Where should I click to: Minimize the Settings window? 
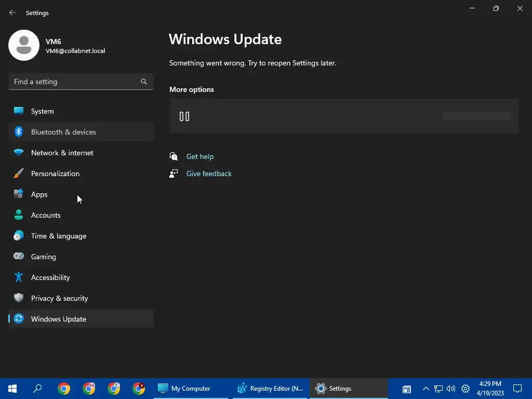coord(472,8)
